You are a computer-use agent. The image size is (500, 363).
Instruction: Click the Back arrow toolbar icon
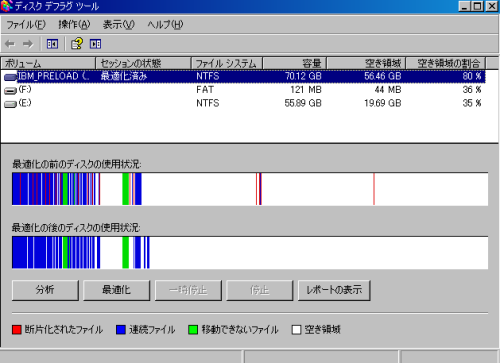click(10, 44)
